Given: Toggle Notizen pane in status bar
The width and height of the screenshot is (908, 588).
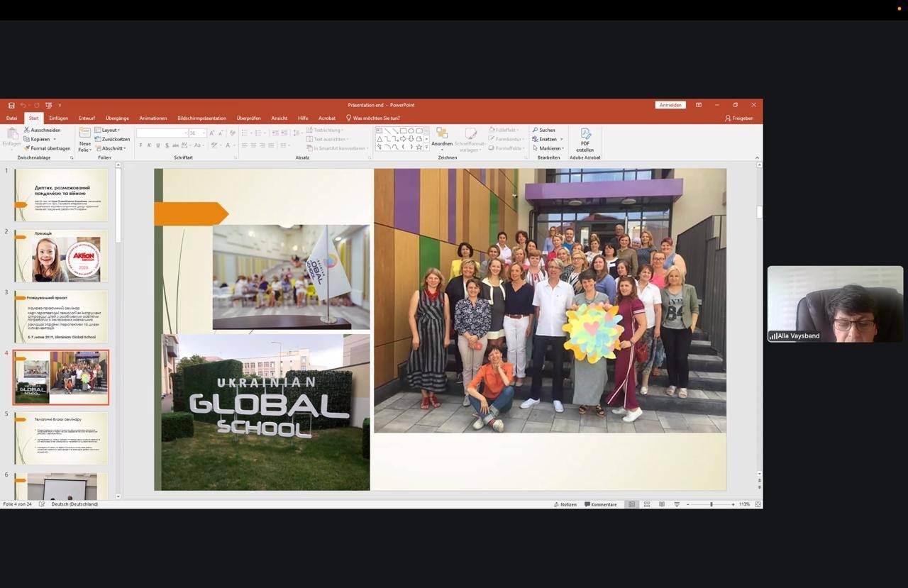Looking at the screenshot, I should (565, 504).
